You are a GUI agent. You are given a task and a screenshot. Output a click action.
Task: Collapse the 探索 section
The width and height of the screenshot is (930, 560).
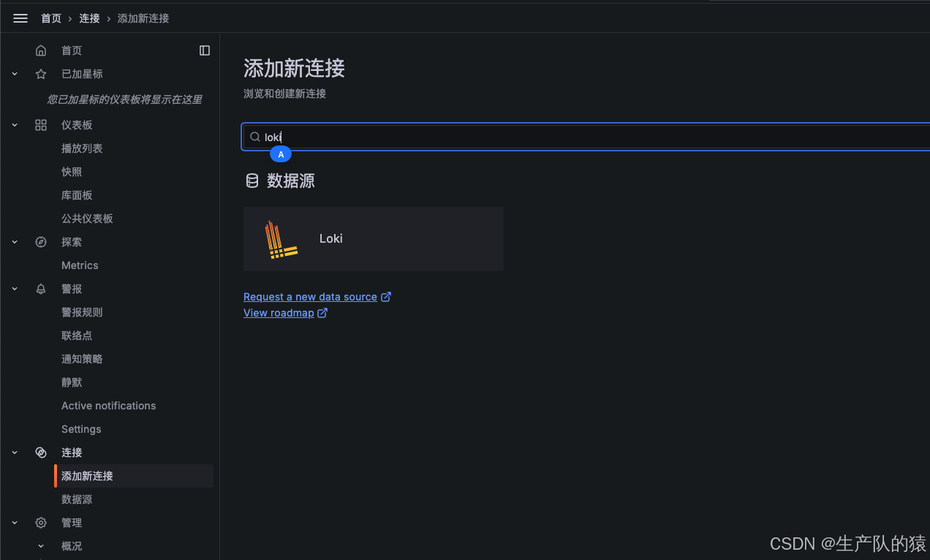pyautogui.click(x=15, y=242)
